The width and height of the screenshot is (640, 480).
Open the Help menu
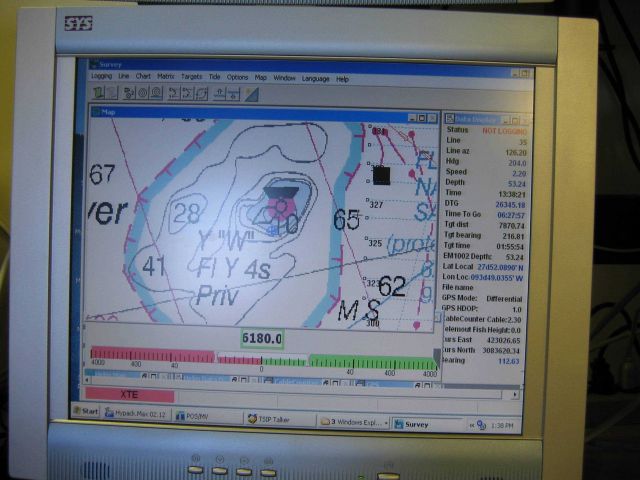(342, 79)
